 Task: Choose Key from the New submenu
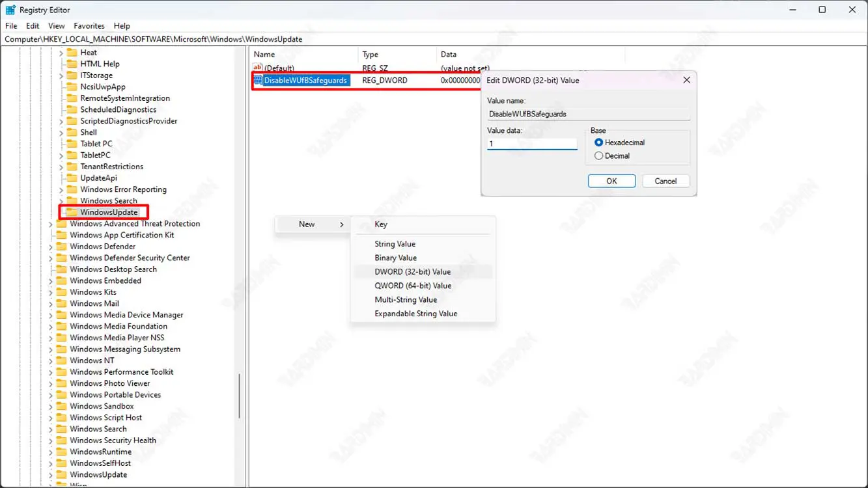[423, 224]
